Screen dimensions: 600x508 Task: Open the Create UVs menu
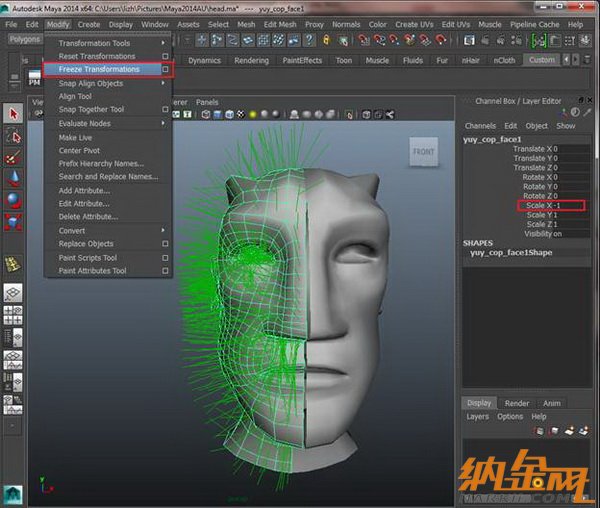pyautogui.click(x=414, y=24)
